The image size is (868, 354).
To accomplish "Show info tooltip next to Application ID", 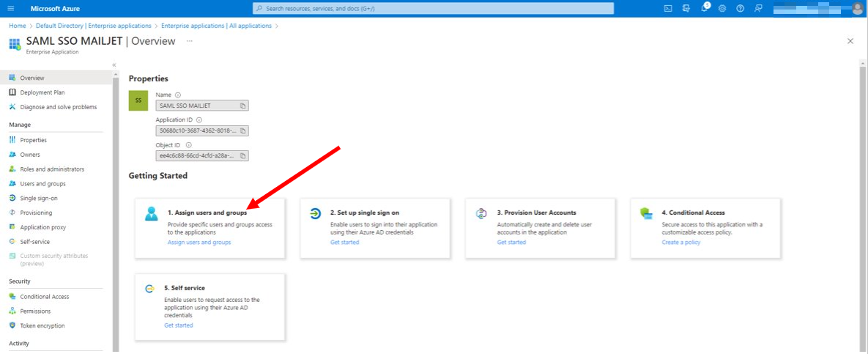I will [199, 119].
